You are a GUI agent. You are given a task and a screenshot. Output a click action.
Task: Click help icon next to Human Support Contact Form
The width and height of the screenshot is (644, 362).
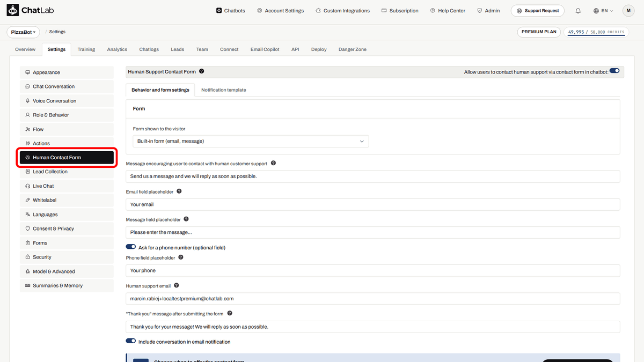(201, 71)
